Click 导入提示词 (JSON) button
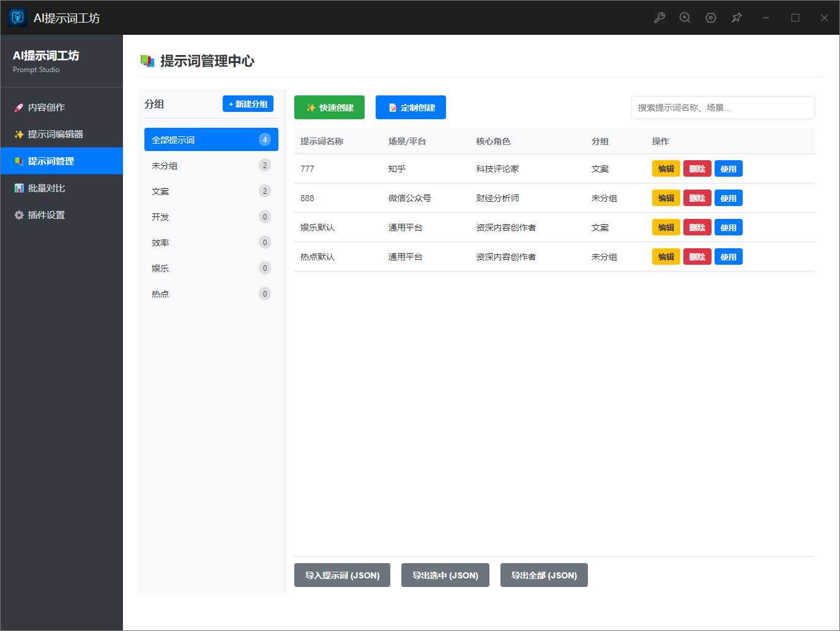 [342, 575]
